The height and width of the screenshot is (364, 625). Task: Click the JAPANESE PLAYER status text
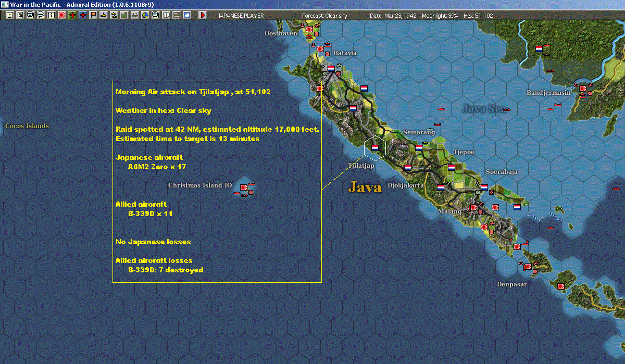pos(241,16)
